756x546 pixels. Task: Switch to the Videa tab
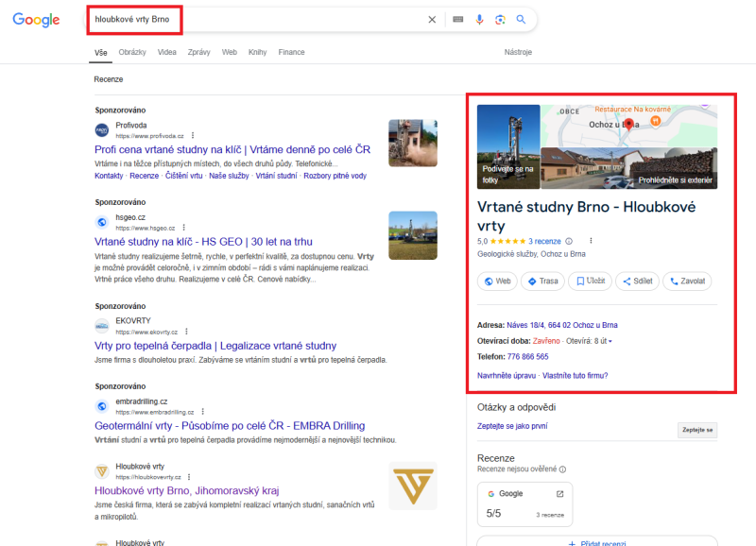coord(167,52)
